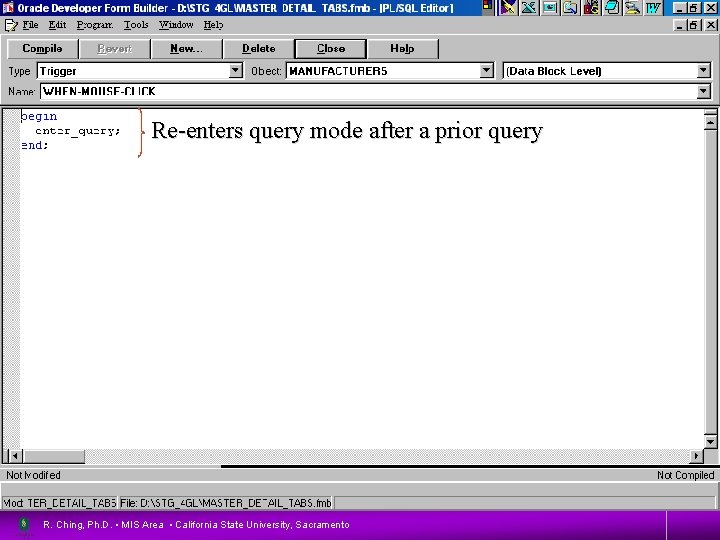Open the Form Builder title bar system icon
This screenshot has width=720, height=540.
[8, 8]
